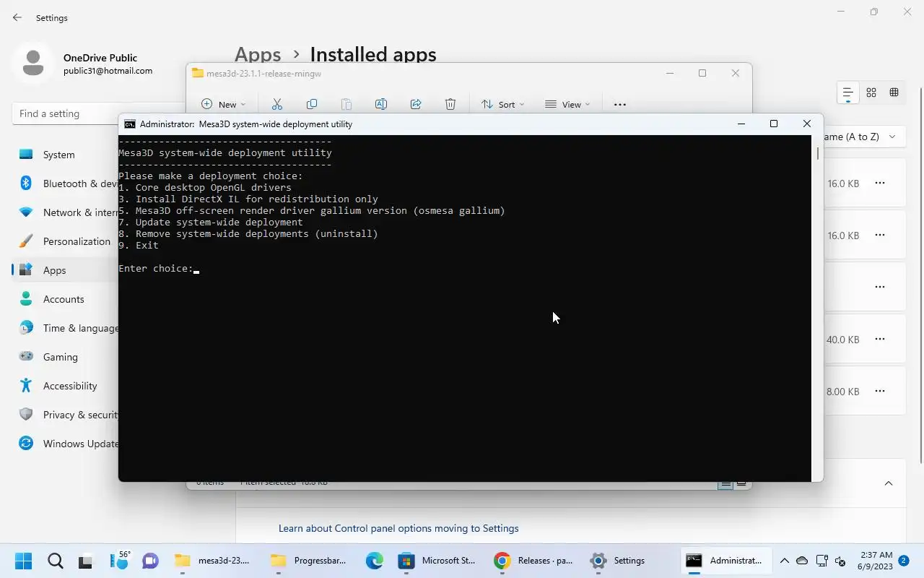Open Accessibility settings
Screen dimensions: 924x578
point(65,386)
